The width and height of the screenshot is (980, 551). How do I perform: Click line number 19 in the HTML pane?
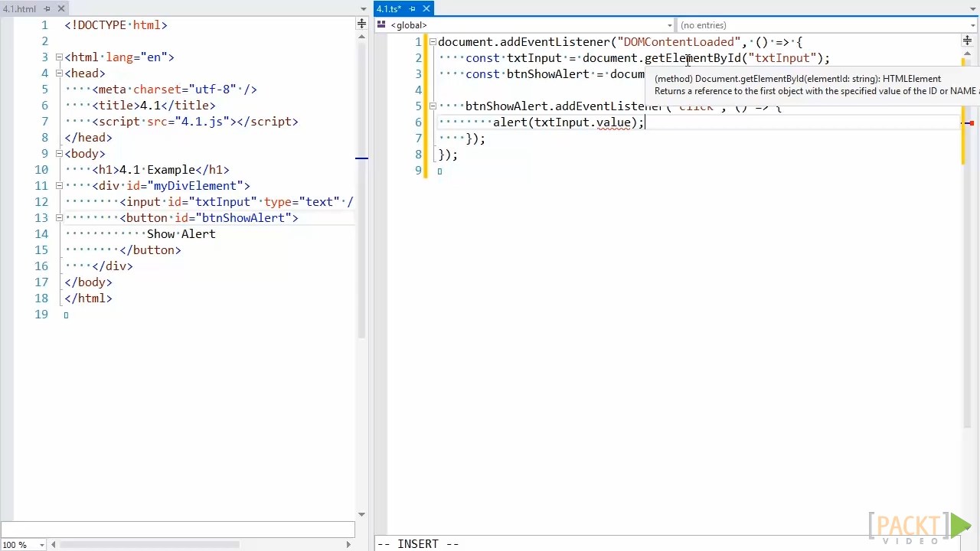click(41, 315)
